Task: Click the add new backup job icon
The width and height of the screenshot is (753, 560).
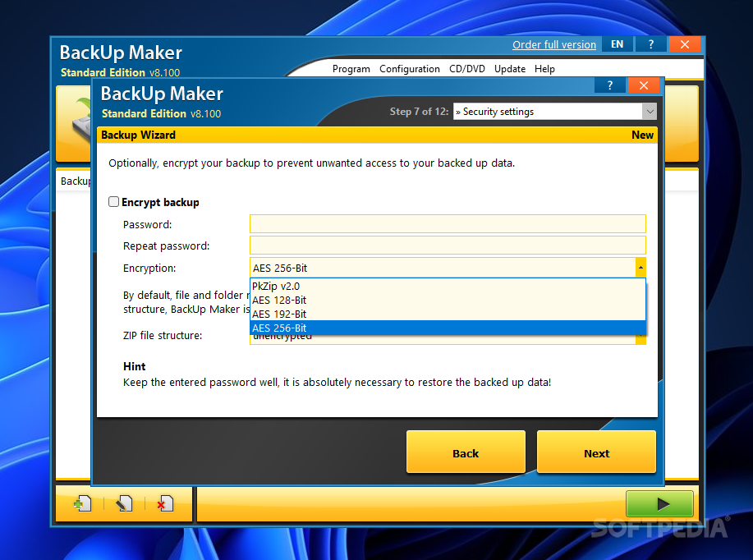Action: tap(83, 504)
